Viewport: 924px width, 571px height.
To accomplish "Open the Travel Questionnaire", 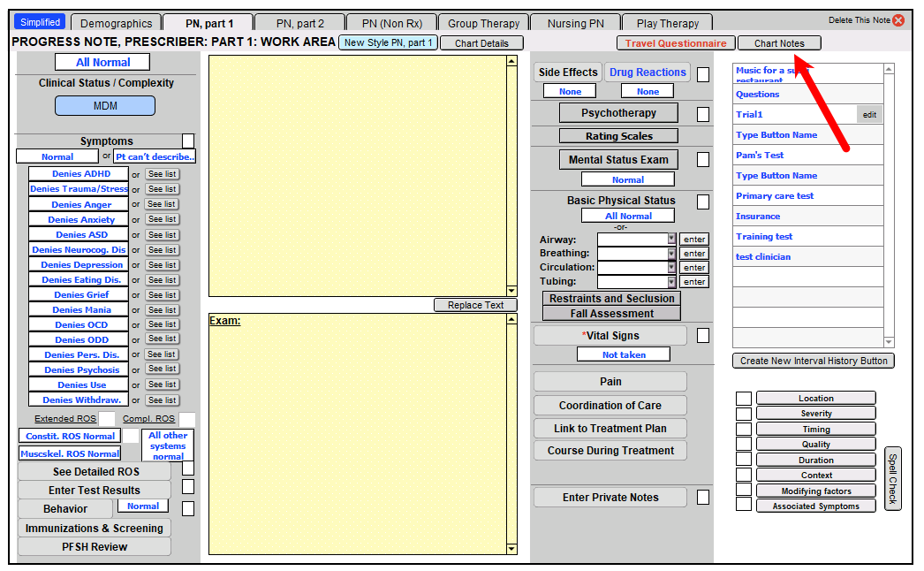I will click(676, 42).
